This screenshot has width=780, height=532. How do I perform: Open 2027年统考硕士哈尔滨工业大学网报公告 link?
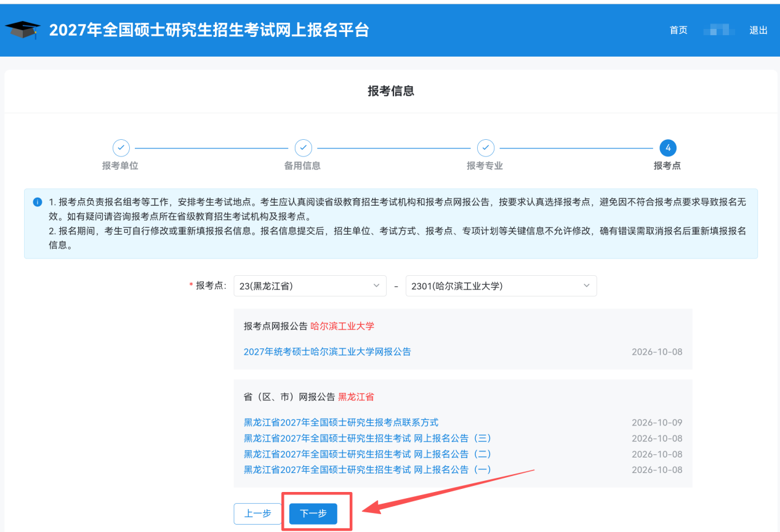click(328, 352)
